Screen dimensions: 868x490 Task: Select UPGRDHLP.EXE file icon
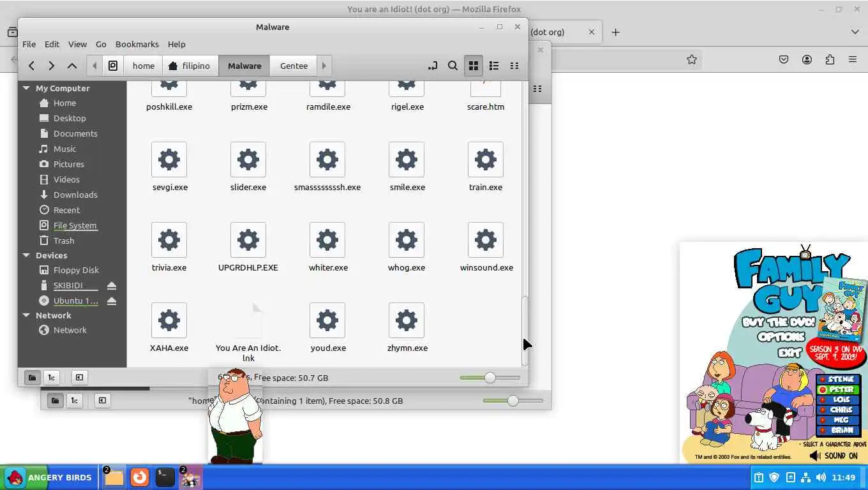click(x=248, y=240)
